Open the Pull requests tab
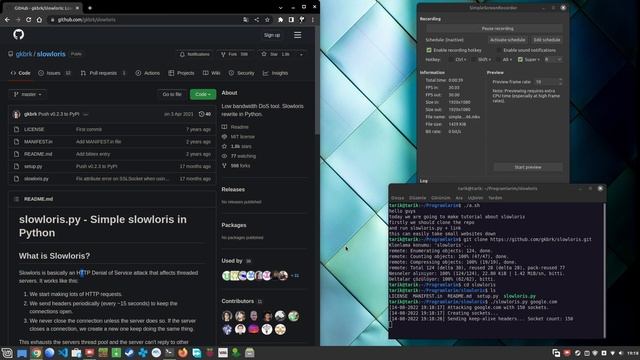Screen dimensions: 640x360 (x=103, y=73)
